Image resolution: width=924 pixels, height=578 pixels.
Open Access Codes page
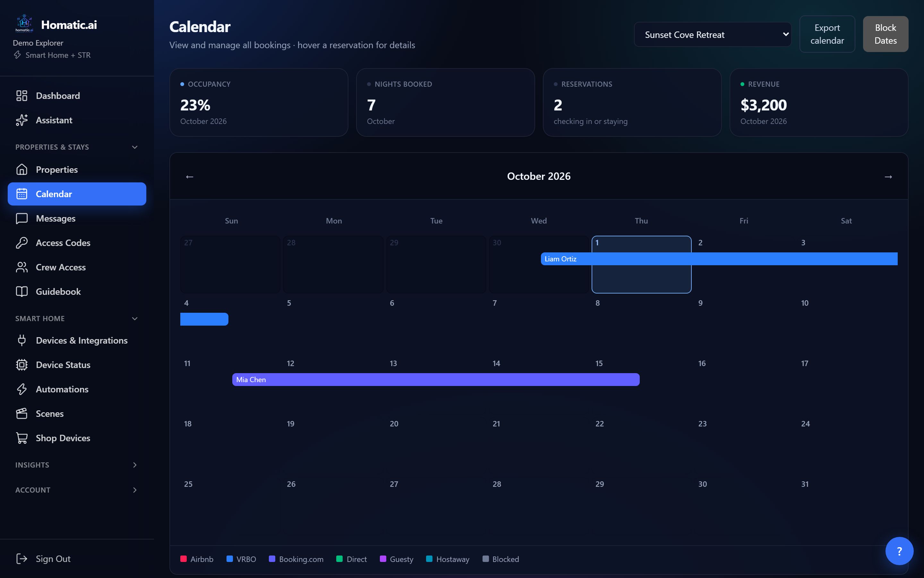point(77,243)
